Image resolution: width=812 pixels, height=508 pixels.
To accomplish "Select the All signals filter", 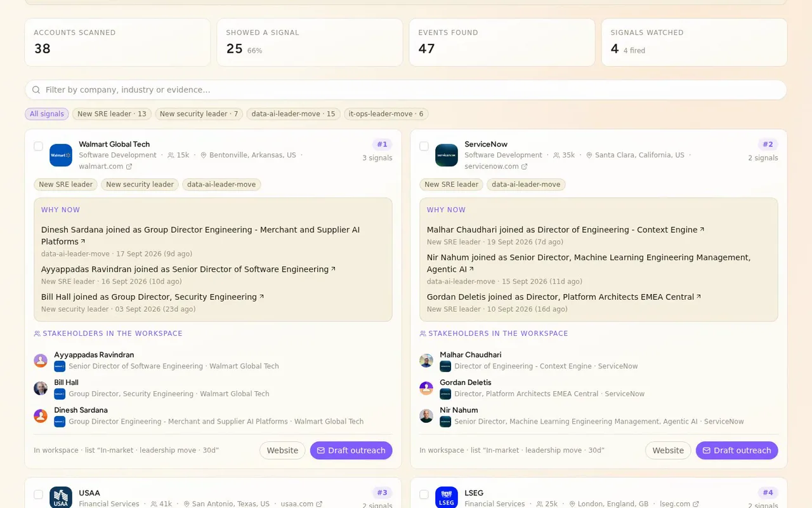I will pos(47,114).
